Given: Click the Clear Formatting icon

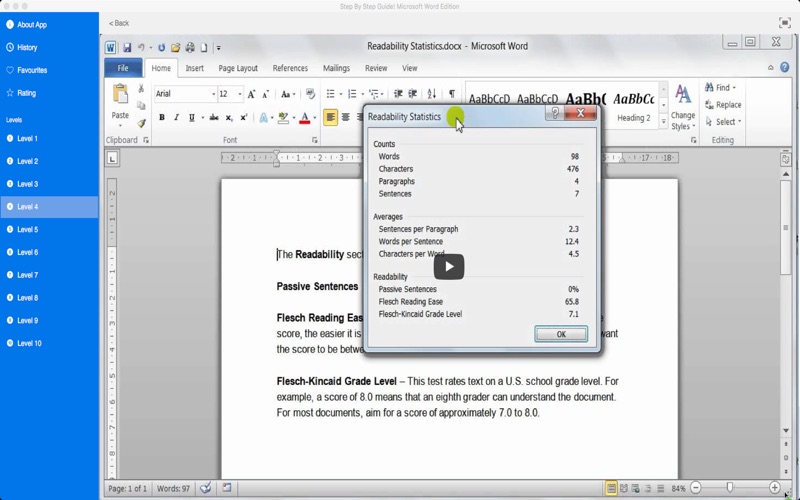Looking at the screenshot, I should (310, 94).
